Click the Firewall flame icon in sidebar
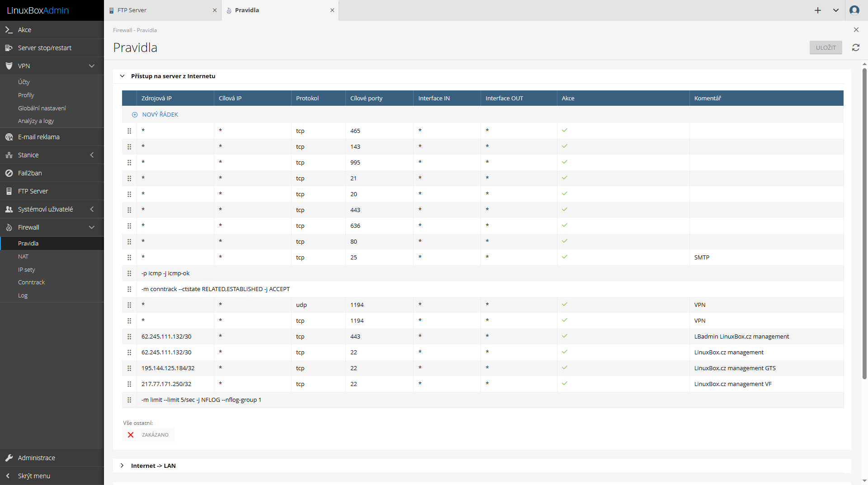Screen dimensions: 868x485 click(9, 227)
